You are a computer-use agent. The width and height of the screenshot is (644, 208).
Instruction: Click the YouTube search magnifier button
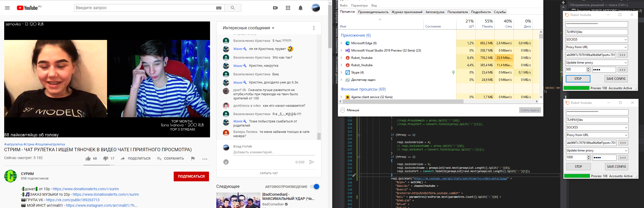(233, 8)
